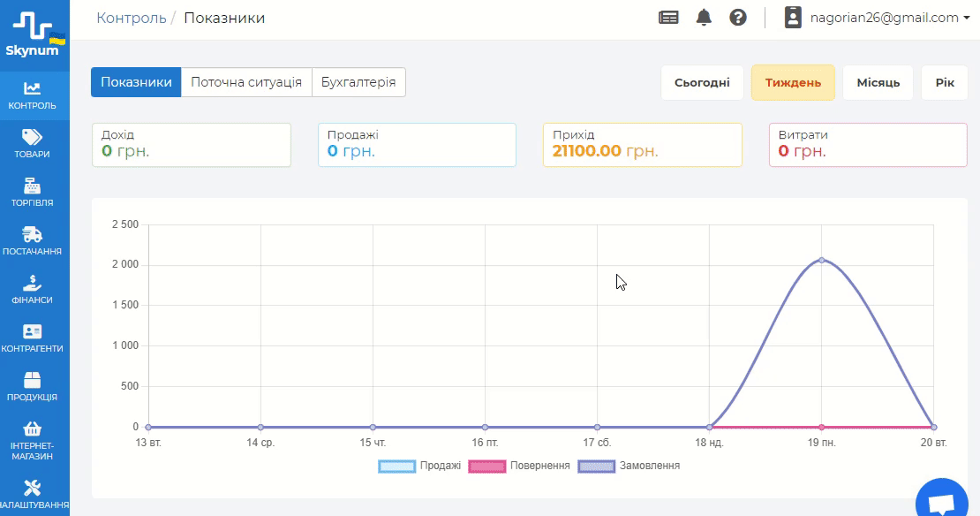Switch to the Бухгалтерія tab
The image size is (980, 516).
(x=358, y=82)
